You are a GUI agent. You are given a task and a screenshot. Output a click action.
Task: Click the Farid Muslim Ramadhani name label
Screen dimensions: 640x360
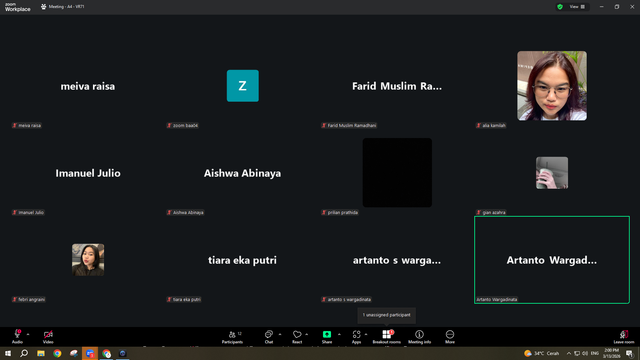[x=349, y=125]
